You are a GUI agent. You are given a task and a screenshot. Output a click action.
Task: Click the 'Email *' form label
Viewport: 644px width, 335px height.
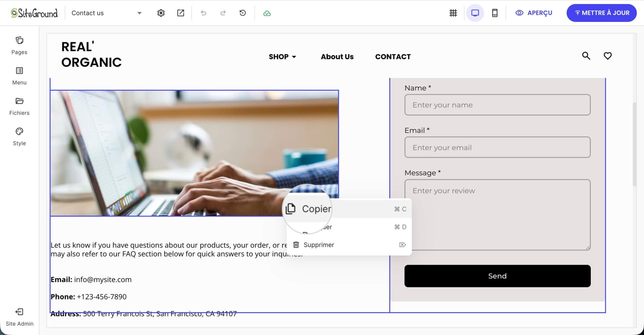[417, 131]
